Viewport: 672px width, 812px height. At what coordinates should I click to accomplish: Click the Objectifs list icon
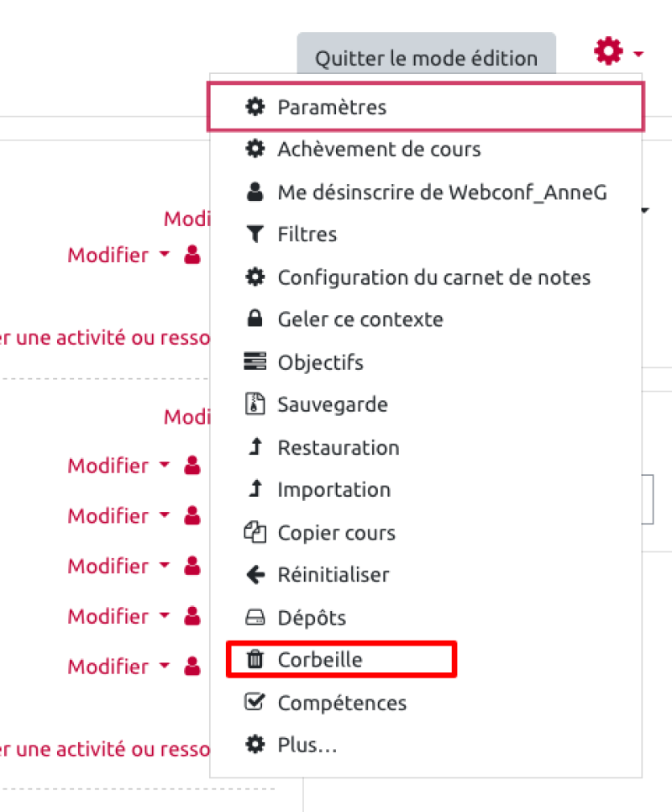254,362
